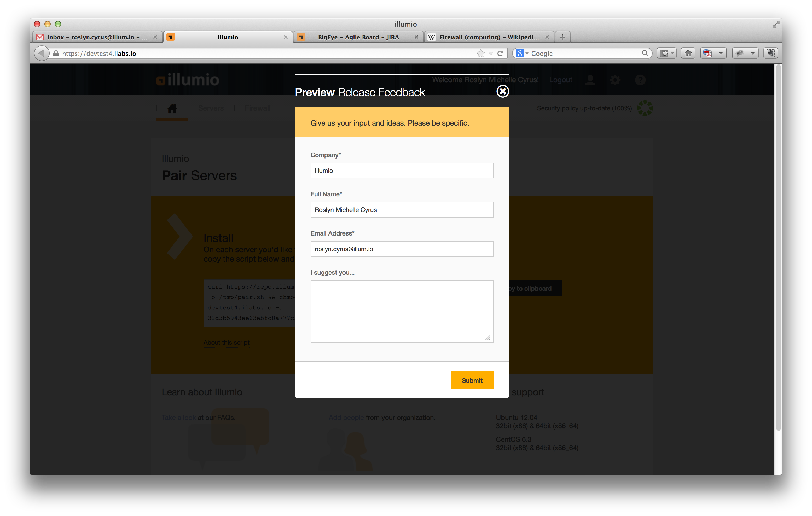Click the search magnifier icon

click(x=645, y=53)
